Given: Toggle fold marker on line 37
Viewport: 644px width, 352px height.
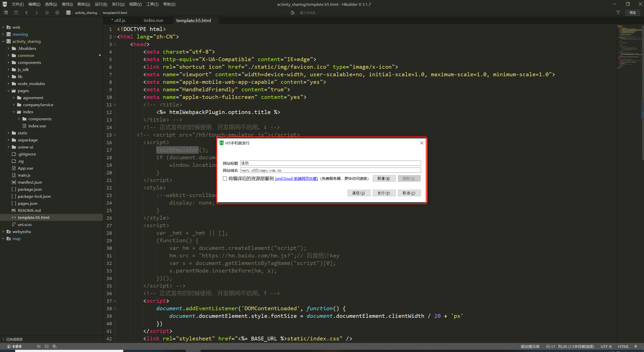Looking at the screenshot, I should pyautogui.click(x=115, y=301).
